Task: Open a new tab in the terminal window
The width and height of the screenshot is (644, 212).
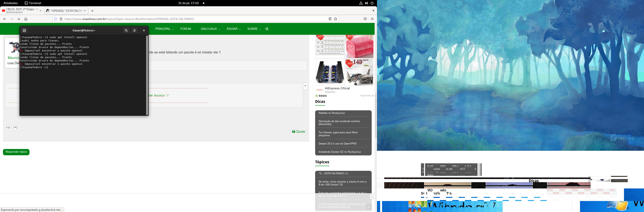Action: 24,30
